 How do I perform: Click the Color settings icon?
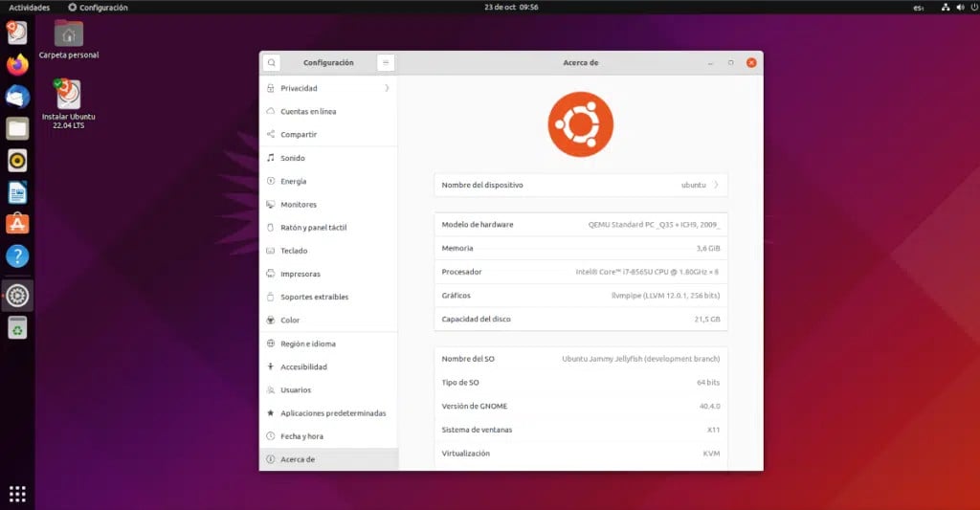pos(271,320)
